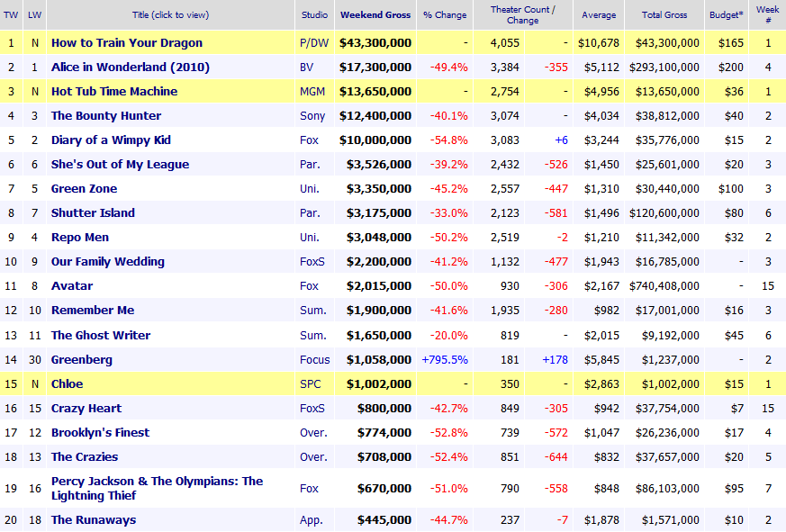Click the Alice in Wonderland (2010) title
The image size is (786, 532).
126,67
